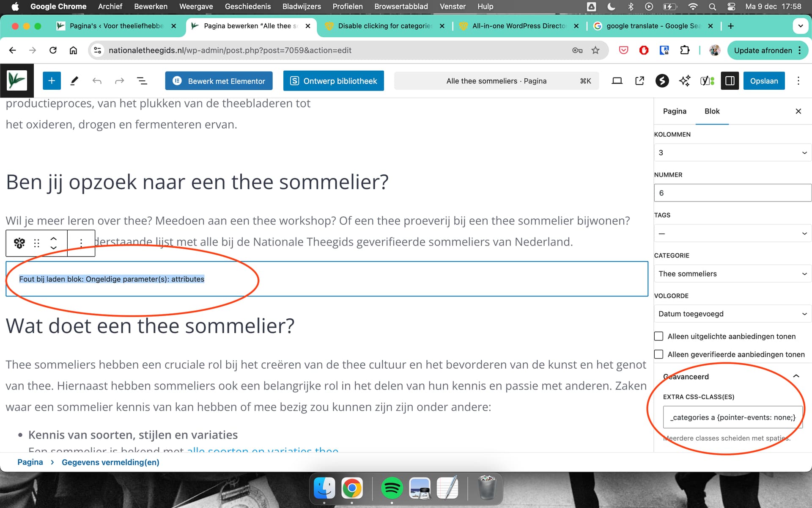Screen dimensions: 812x508
Task: Open a new browser tab
Action: tap(731, 26)
